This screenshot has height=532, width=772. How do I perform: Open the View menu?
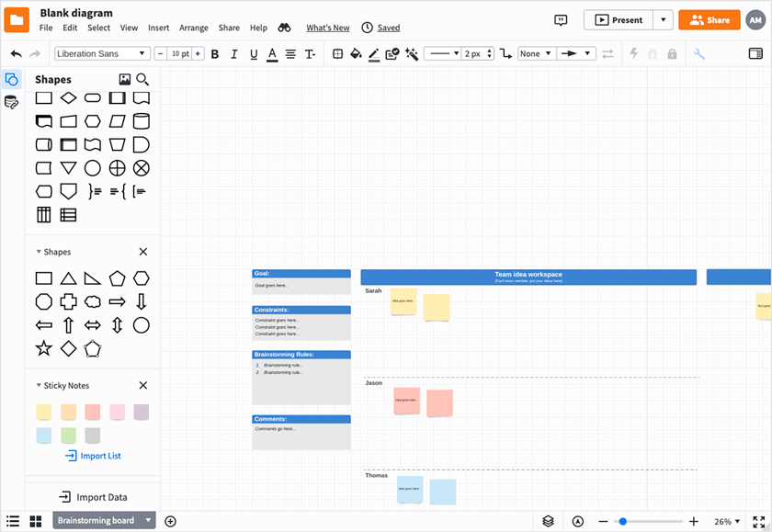coord(129,28)
